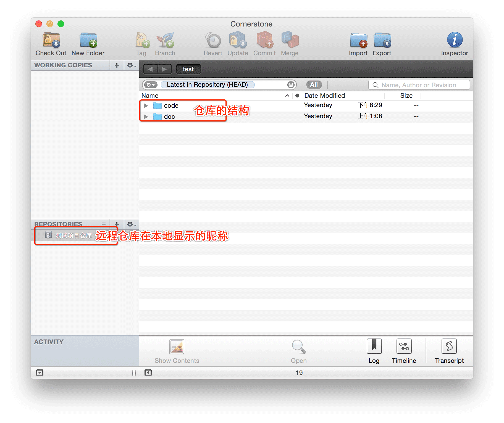Toggle the All filter button
Image resolution: width=504 pixels, height=423 pixels.
[x=314, y=85]
